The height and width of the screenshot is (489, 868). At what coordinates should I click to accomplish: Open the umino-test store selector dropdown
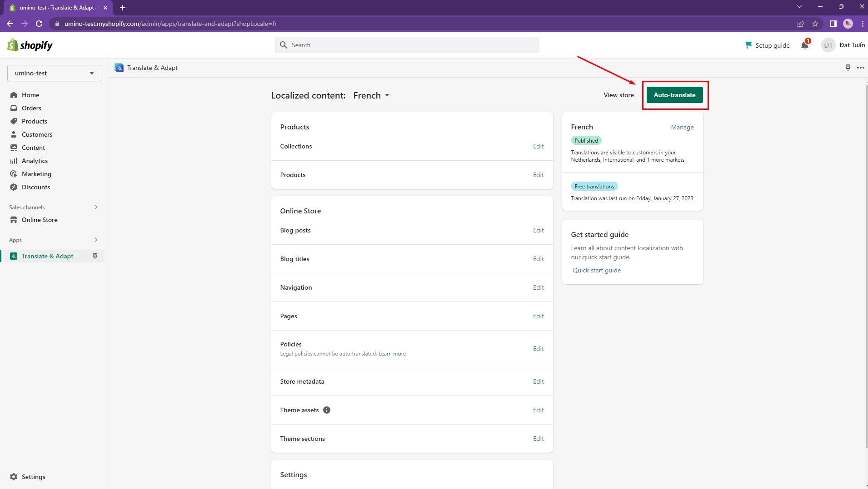coord(54,73)
